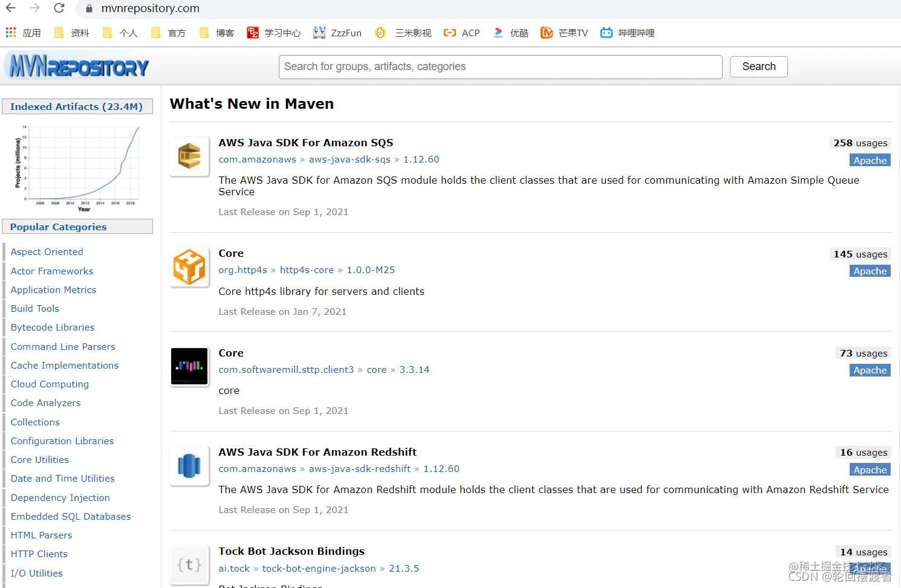Open the Aspect Oriented category

(47, 252)
